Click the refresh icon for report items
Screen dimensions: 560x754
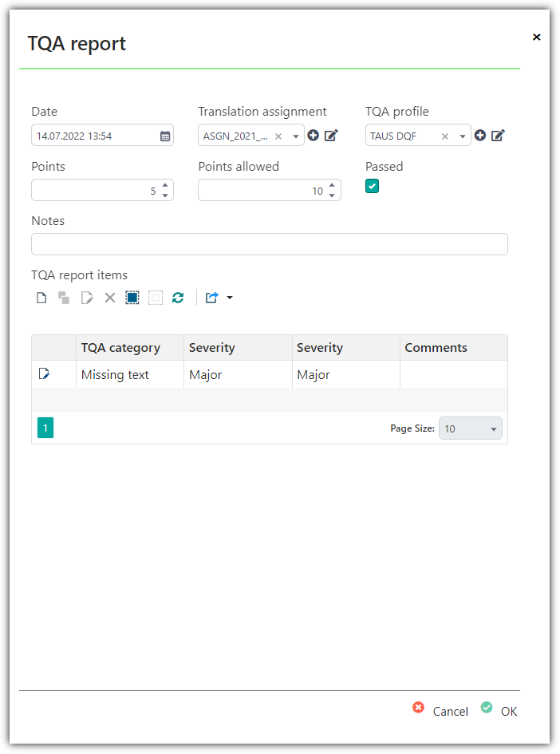[178, 298]
